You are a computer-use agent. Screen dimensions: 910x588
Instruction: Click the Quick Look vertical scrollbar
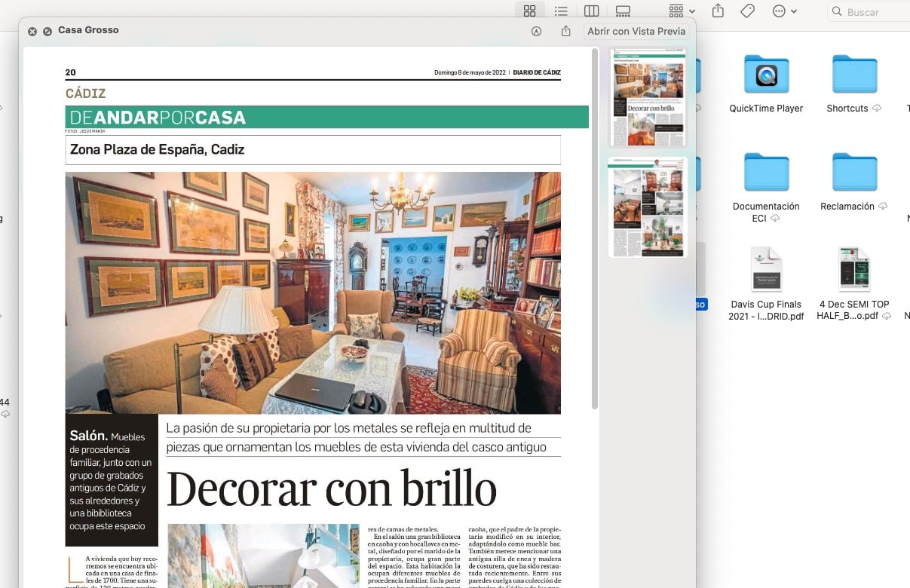(594, 229)
